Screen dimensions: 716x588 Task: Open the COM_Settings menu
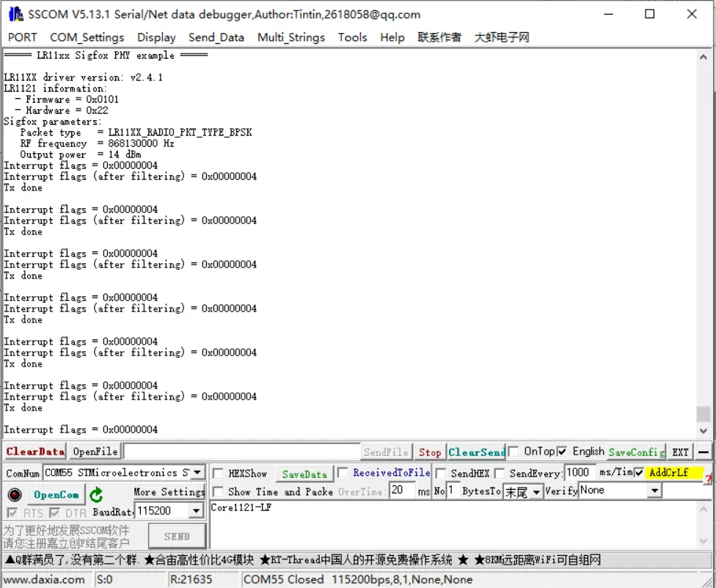(87, 37)
